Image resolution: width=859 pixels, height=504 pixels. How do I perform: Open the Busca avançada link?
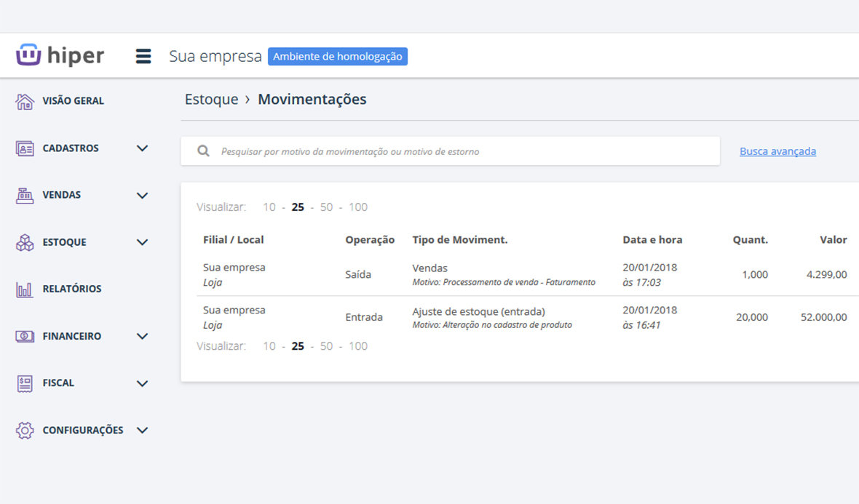point(777,151)
